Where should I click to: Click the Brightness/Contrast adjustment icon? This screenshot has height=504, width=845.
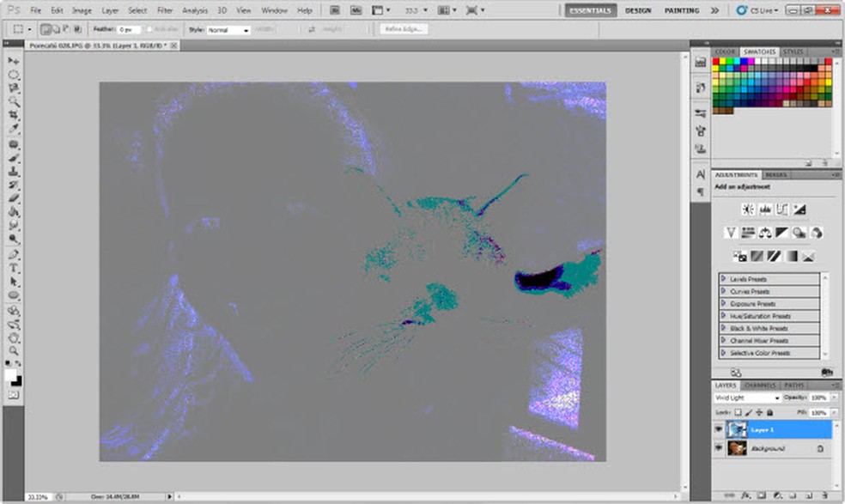click(x=747, y=209)
